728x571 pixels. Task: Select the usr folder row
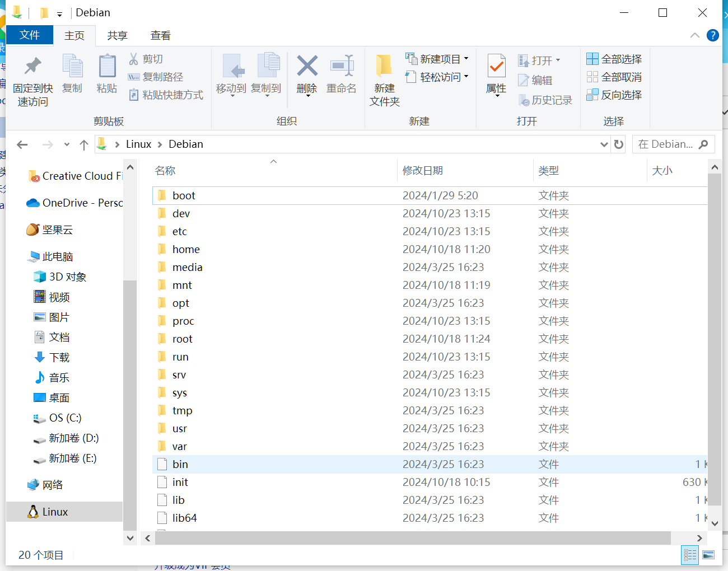click(430, 428)
